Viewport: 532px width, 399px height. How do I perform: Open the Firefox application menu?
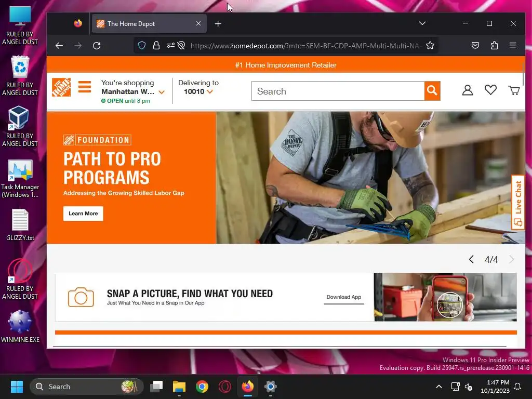pyautogui.click(x=513, y=45)
